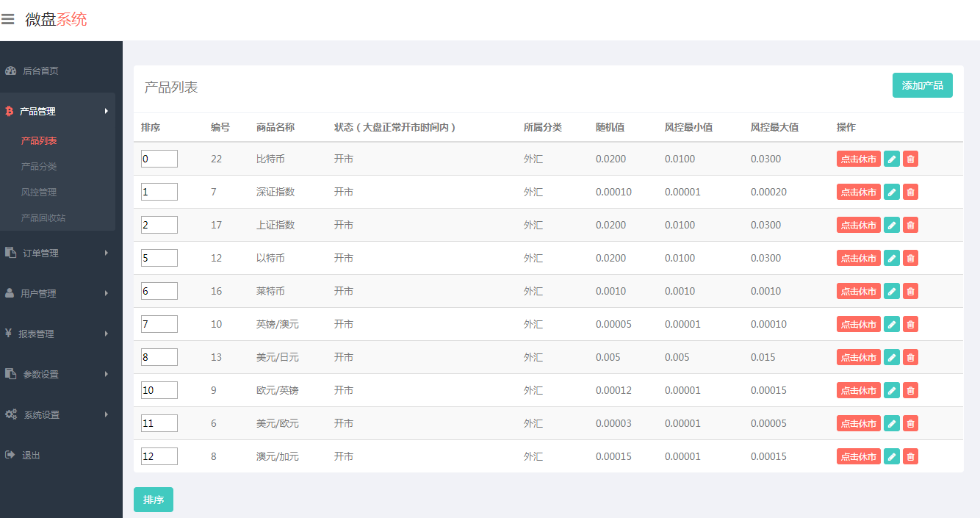The image size is (980, 518).
Task: Expand the 参数设置 menu arrow
Action: click(x=106, y=374)
